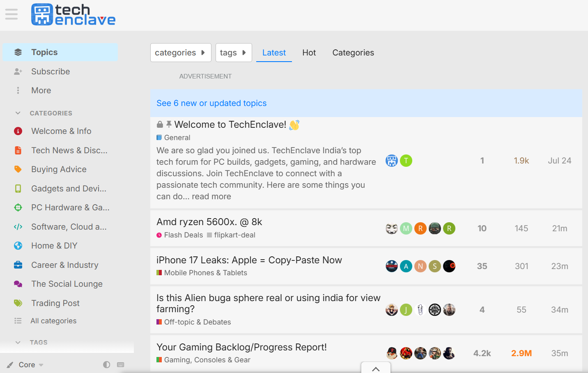Open the Welcome to TechEnclave! topic
The width and height of the screenshot is (588, 373).
230,124
